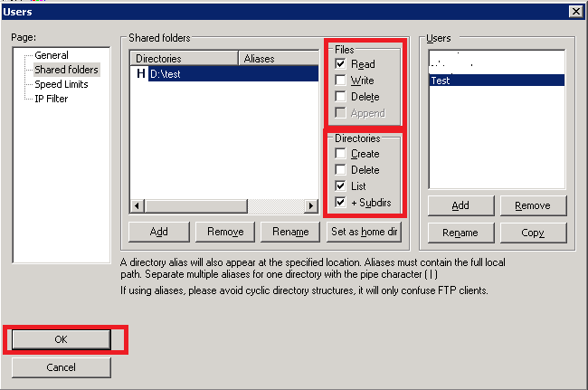Viewport: 588px width, 390px height.
Task: Click Rename under Shared folders
Action: (x=290, y=232)
